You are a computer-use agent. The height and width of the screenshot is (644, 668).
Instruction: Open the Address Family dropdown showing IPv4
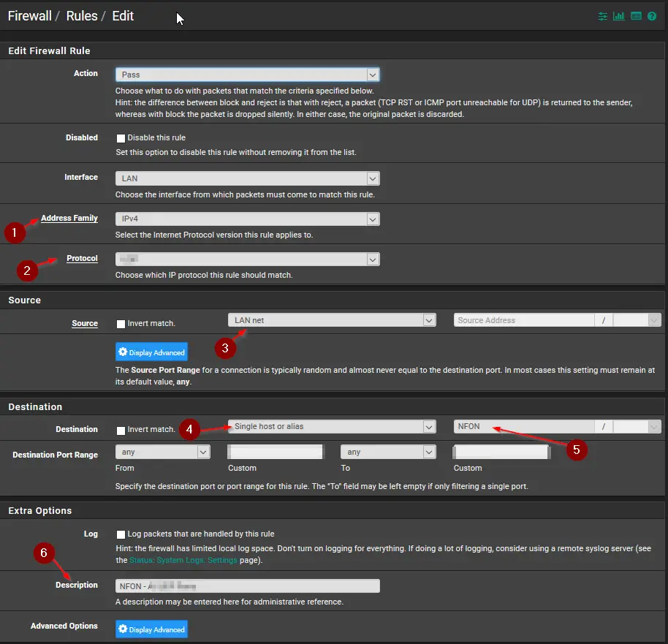pos(247,219)
